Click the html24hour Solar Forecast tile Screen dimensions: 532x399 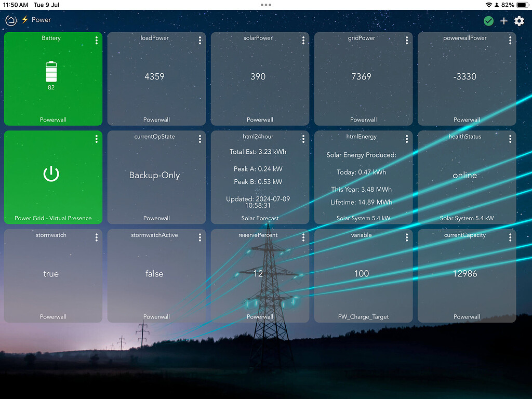pos(259,177)
